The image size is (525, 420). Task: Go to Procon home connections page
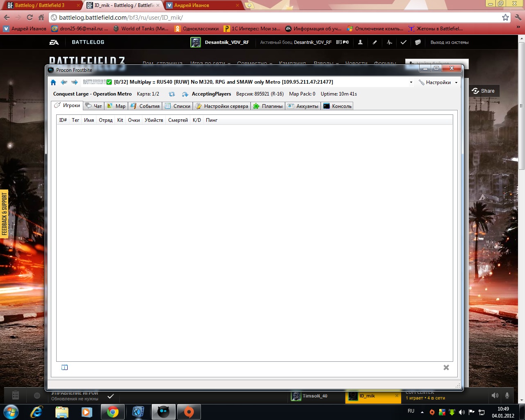tap(53, 82)
